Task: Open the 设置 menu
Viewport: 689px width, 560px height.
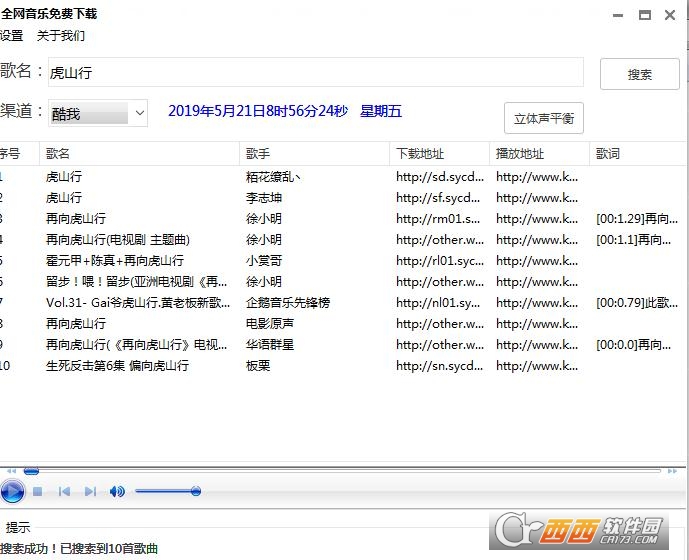Action: (x=11, y=36)
